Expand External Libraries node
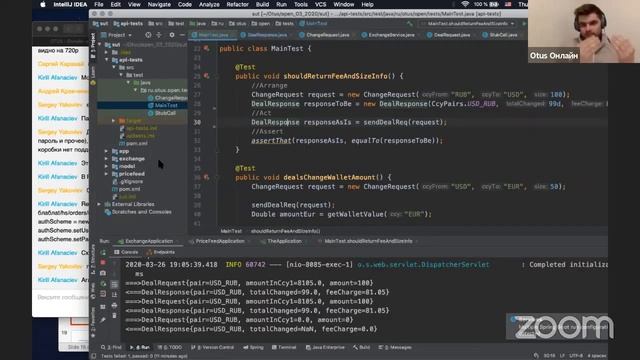This screenshot has height=360, width=640. 100,204
